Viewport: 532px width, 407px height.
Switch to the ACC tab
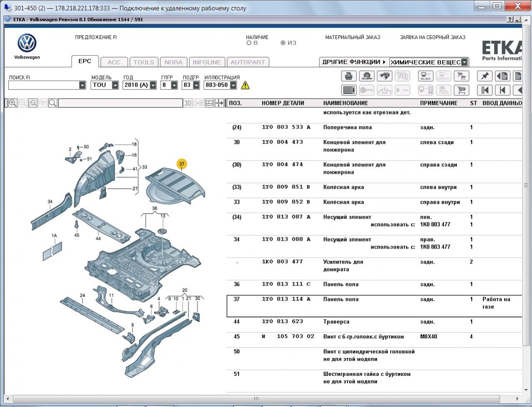[x=114, y=62]
